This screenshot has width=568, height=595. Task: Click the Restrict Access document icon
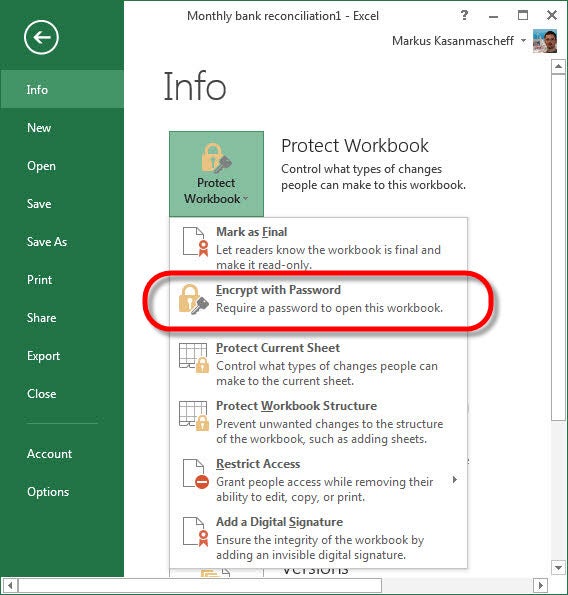coord(195,474)
